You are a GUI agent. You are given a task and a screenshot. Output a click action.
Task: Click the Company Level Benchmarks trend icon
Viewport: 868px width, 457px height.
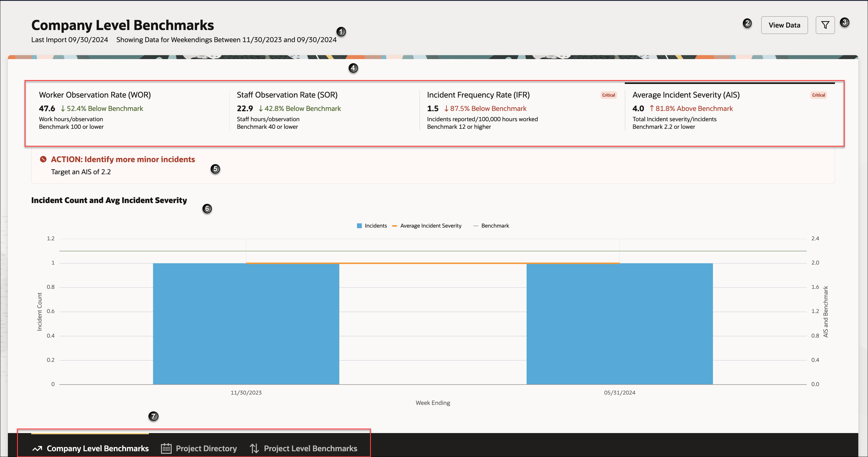(37, 448)
